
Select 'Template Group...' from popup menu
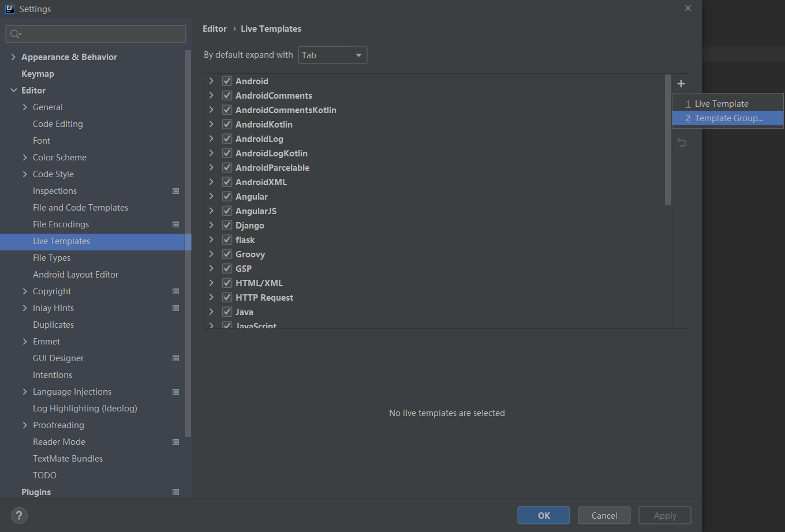tap(728, 118)
